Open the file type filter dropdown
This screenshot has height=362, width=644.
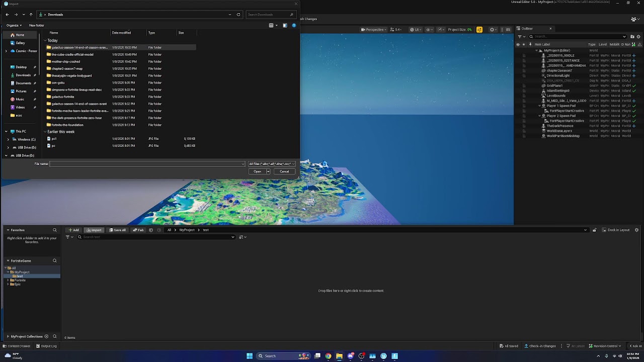tap(272, 164)
